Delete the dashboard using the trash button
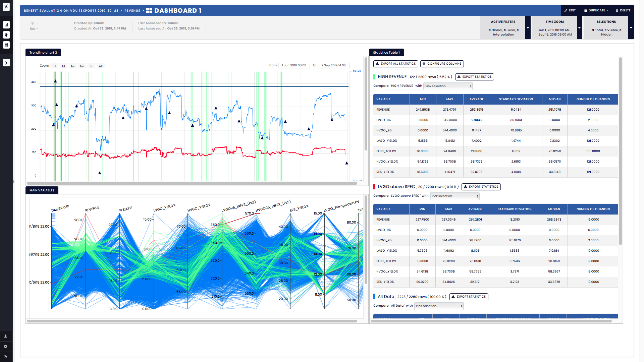Screen dimensions: 644x362 pos(623,10)
